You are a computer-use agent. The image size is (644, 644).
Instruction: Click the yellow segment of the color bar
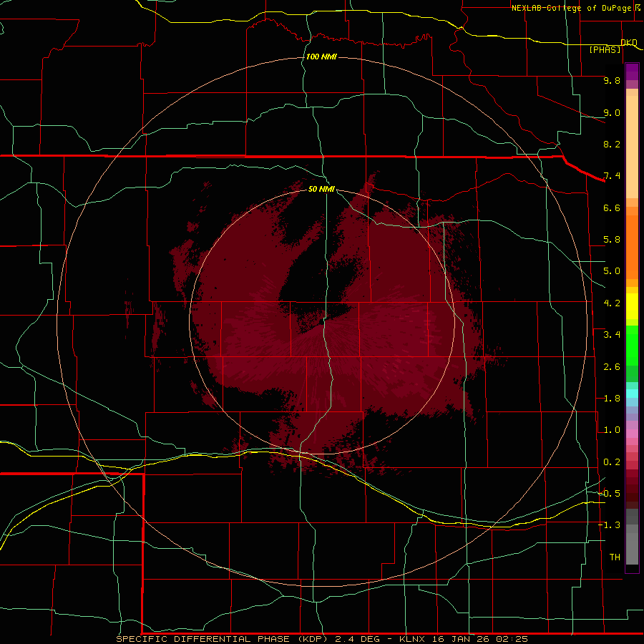(632, 306)
